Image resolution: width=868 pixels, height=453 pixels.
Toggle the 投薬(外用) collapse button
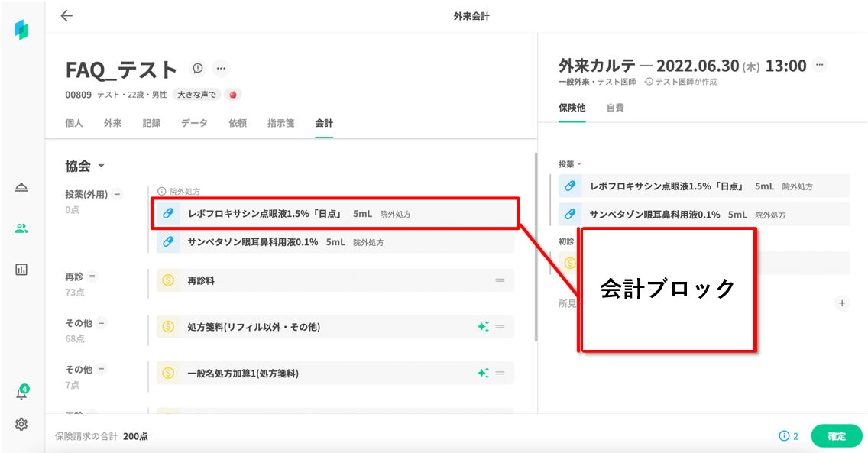click(x=117, y=194)
